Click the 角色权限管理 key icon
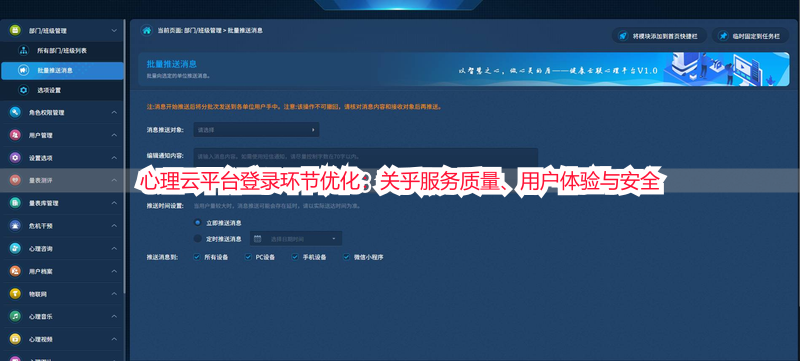Image resolution: width=800 pixels, height=361 pixels. pyautogui.click(x=15, y=112)
